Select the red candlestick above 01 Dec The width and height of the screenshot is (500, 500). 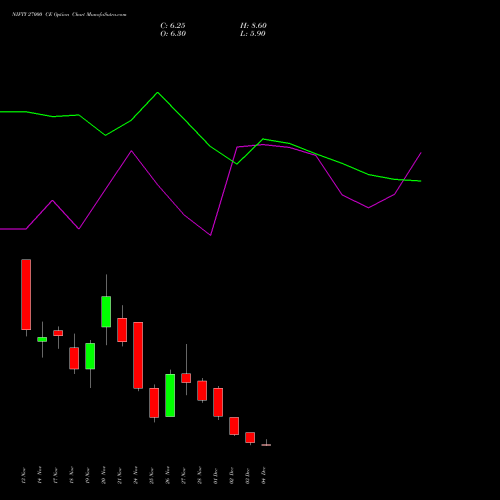(x=218, y=402)
